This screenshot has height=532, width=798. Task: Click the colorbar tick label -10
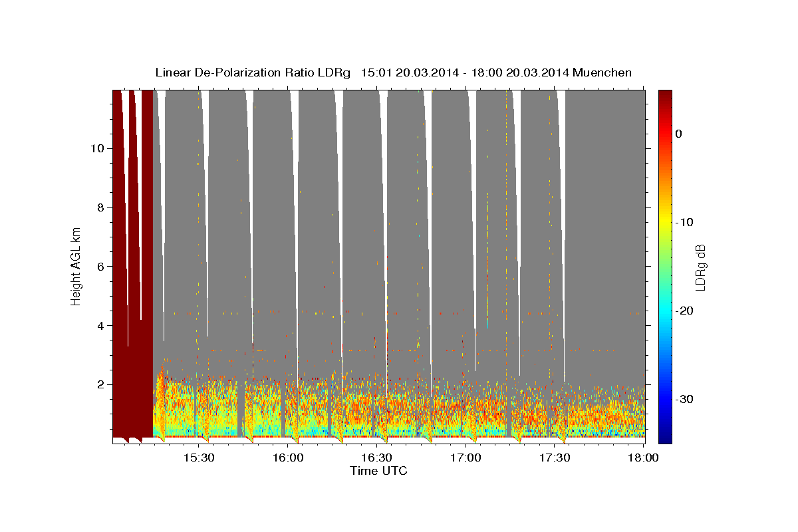click(685, 222)
